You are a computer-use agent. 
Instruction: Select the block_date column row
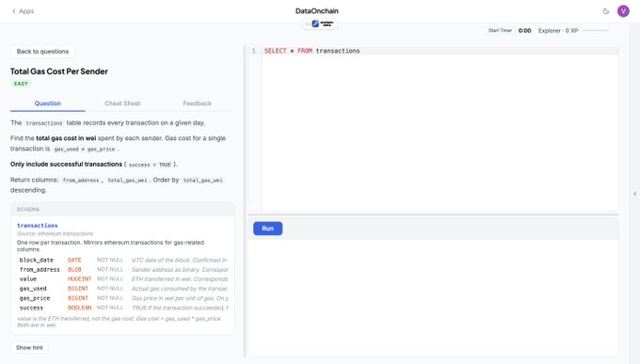tap(123, 260)
